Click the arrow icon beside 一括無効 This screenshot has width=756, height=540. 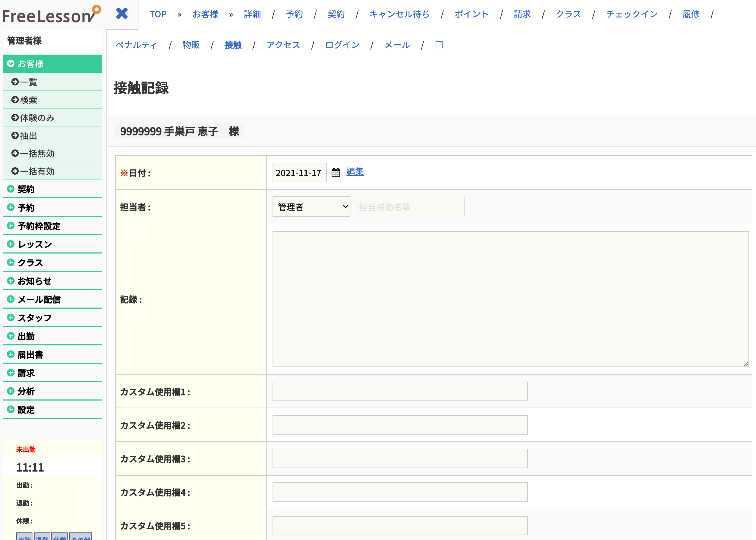[15, 153]
